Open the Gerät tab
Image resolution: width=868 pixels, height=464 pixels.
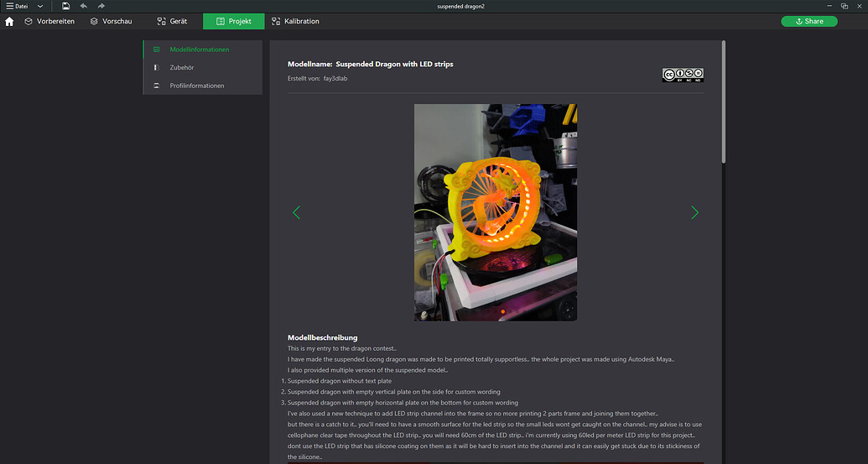pyautogui.click(x=172, y=21)
